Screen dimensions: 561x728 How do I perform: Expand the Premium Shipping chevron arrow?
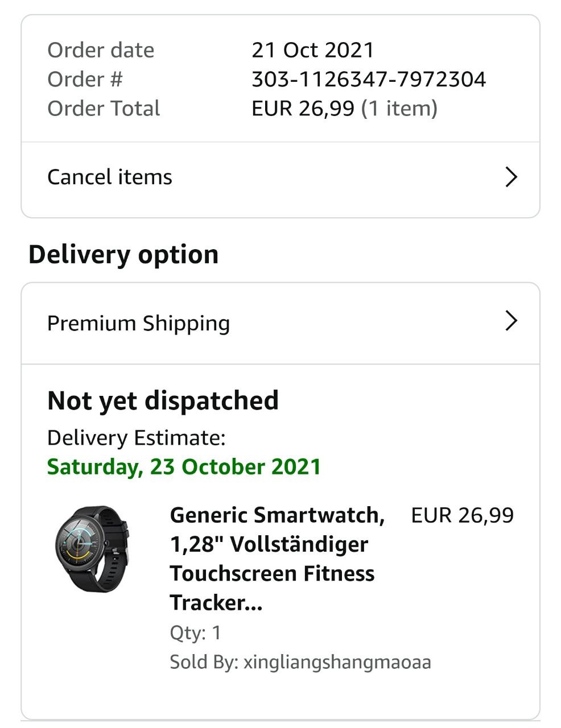[x=511, y=321]
